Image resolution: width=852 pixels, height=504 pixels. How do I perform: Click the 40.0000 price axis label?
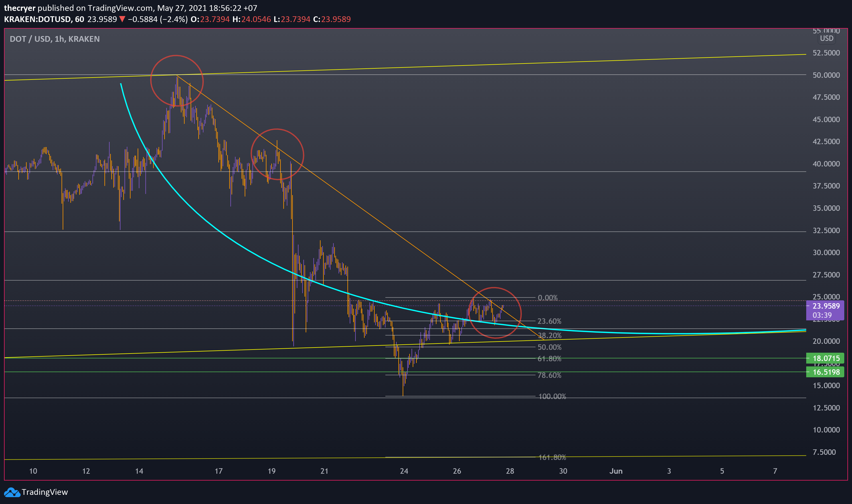826,164
